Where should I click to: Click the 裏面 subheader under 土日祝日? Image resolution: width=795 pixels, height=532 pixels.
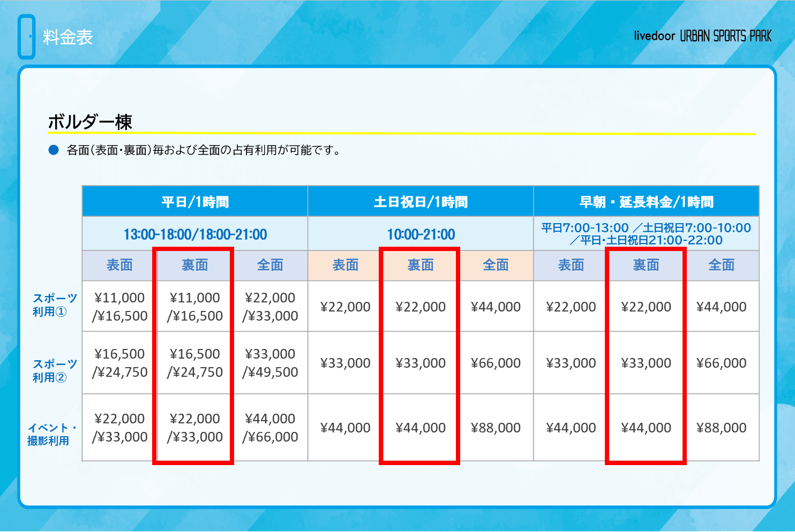pos(421,265)
